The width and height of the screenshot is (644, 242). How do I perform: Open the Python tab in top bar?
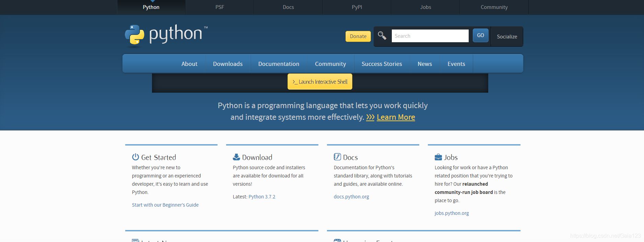point(151,7)
